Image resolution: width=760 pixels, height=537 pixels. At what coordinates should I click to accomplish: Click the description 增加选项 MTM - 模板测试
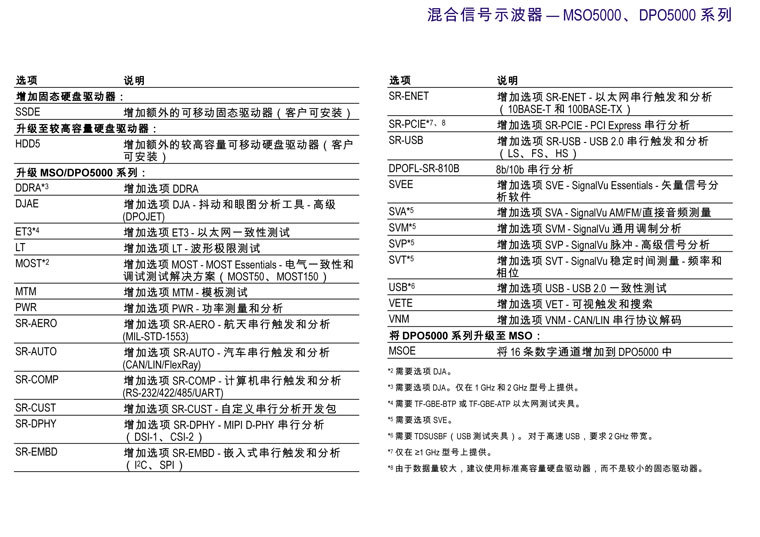tap(186, 292)
